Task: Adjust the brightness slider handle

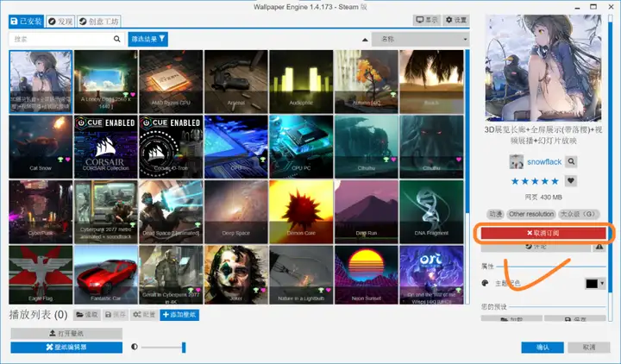Action: pyautogui.click(x=184, y=347)
